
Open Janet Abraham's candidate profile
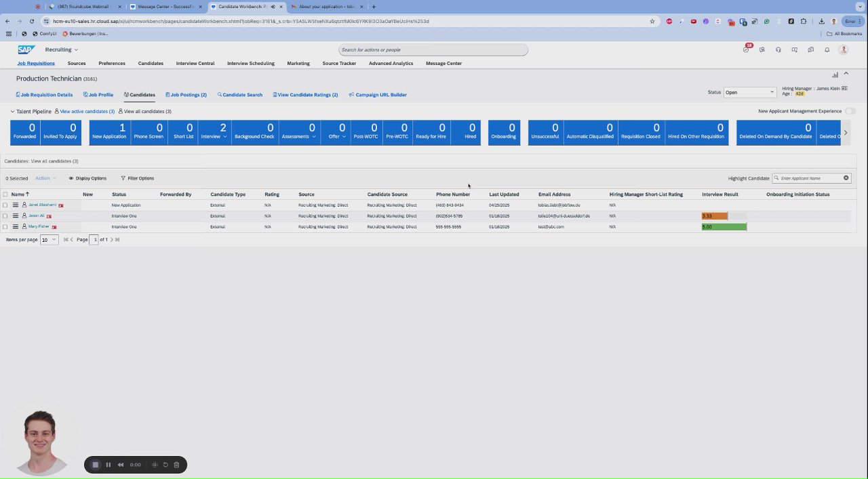pos(42,205)
